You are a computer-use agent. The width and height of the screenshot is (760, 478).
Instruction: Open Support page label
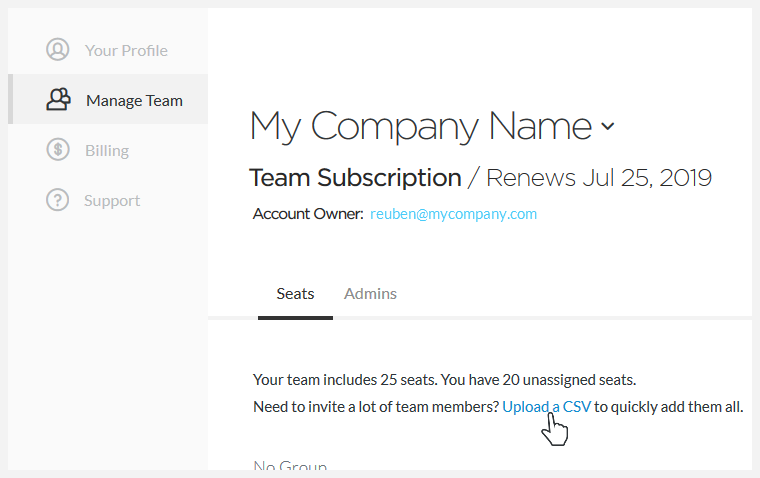(112, 201)
